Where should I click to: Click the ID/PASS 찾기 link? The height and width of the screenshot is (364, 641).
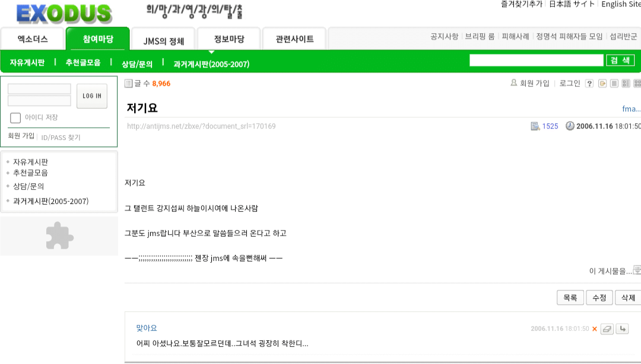pos(61,138)
